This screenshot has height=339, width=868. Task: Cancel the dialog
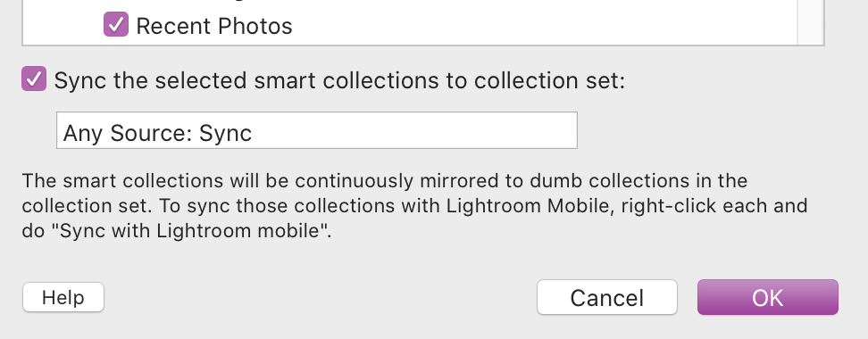coord(606,298)
